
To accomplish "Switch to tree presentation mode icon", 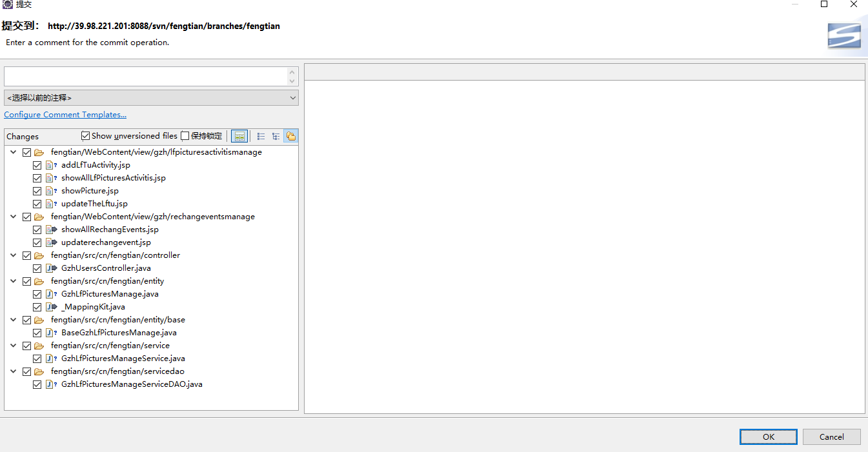I will 276,136.
